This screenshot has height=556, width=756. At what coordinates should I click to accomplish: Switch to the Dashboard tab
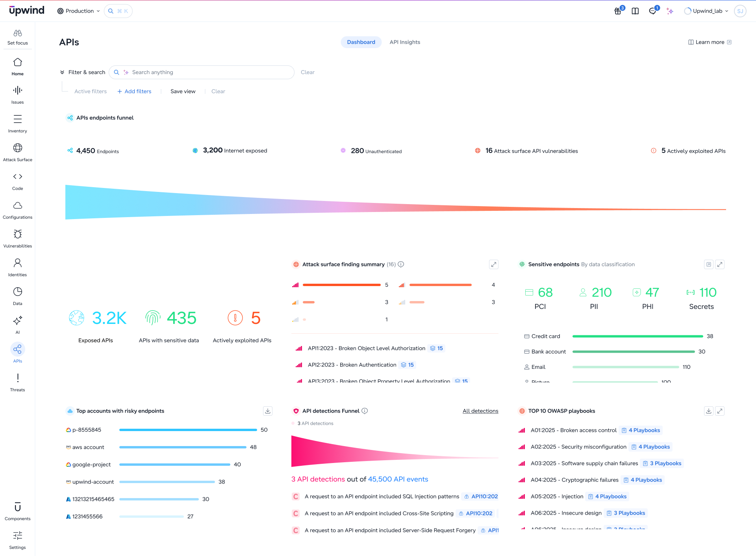pyautogui.click(x=361, y=42)
